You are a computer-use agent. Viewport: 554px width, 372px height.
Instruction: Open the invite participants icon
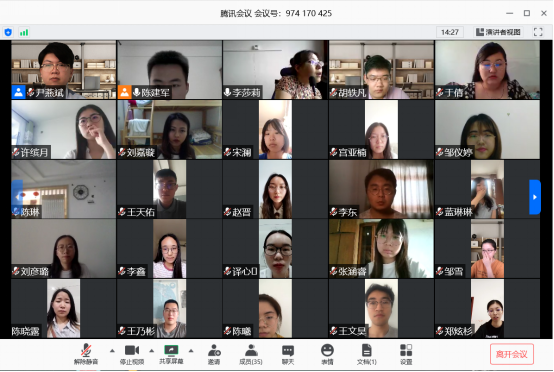coord(214,354)
